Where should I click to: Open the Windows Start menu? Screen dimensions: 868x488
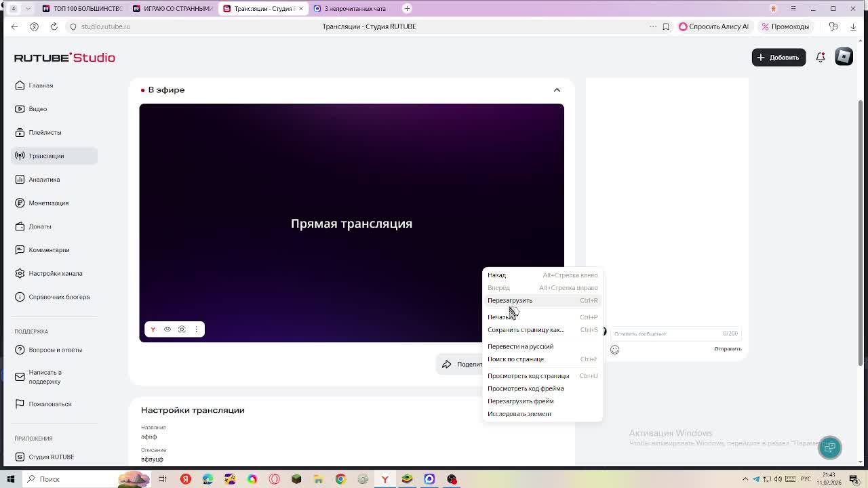[11, 479]
